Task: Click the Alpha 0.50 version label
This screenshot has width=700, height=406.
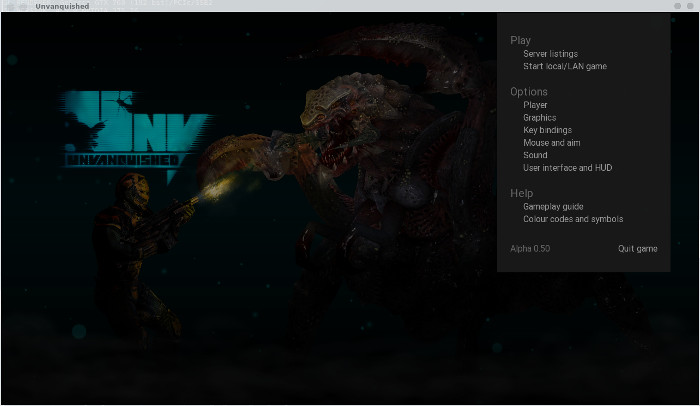Action: pyautogui.click(x=530, y=249)
